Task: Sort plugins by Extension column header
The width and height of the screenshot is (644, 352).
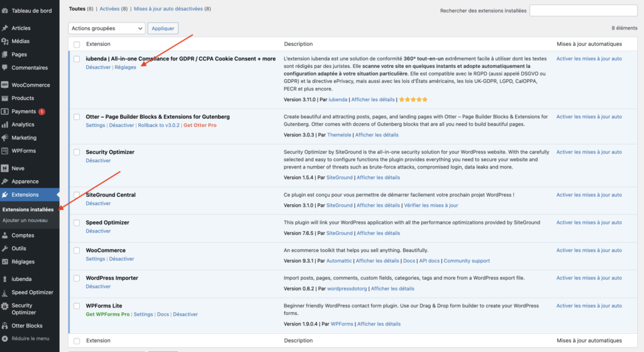Action: tap(98, 44)
